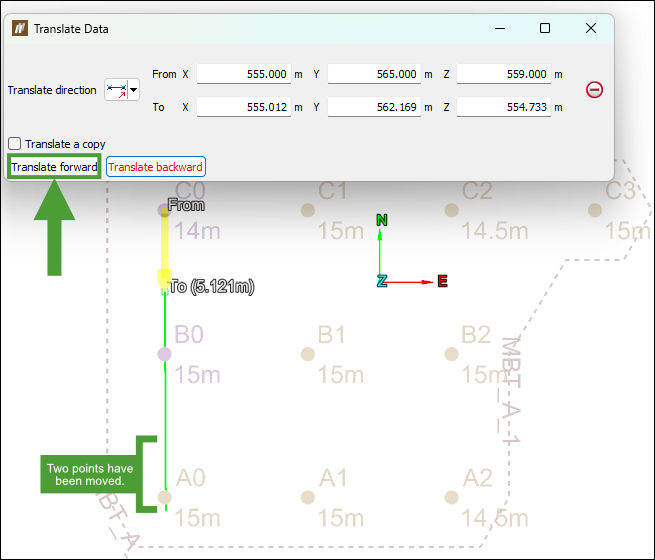Click Translate backward button
The height and width of the screenshot is (560, 655).
[155, 167]
